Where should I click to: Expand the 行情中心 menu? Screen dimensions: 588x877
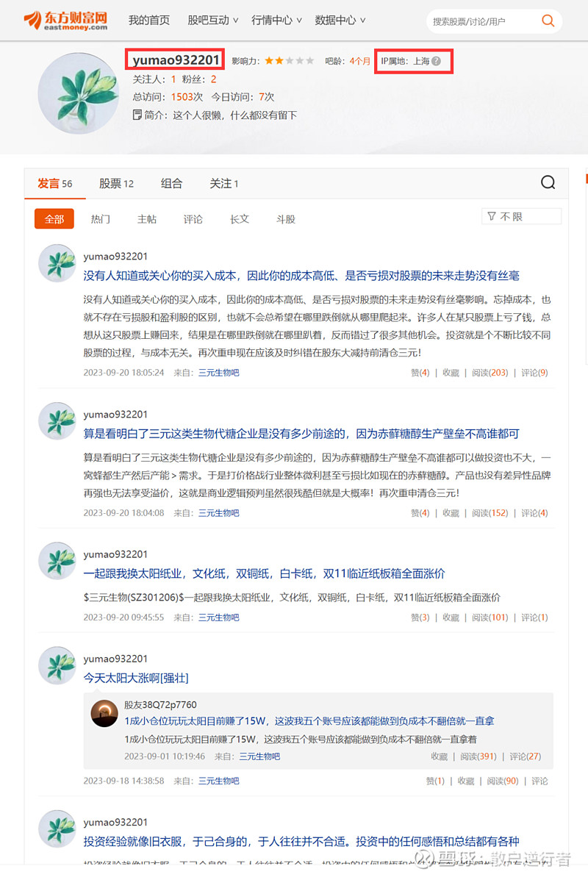276,20
